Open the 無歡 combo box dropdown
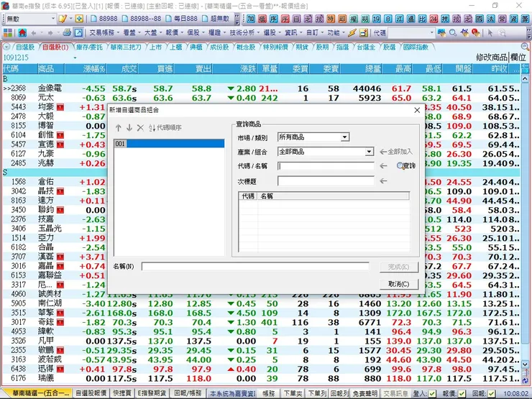 coord(53,19)
